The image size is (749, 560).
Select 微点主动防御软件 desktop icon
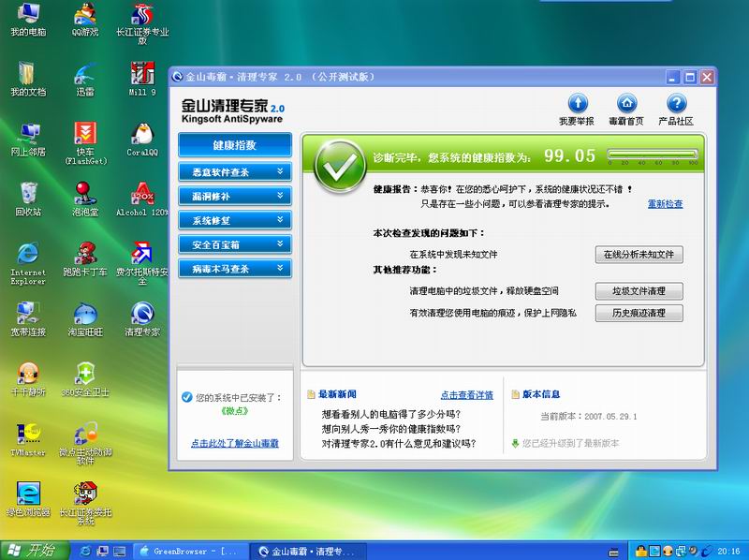tap(85, 444)
